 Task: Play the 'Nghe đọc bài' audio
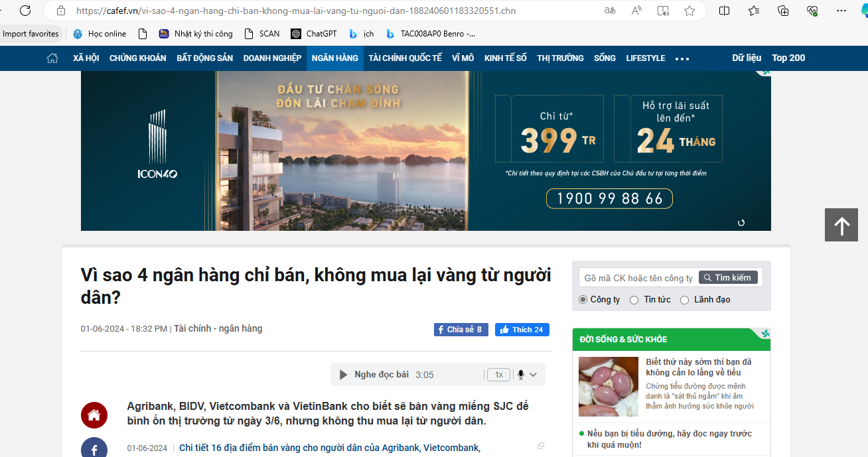coord(343,375)
